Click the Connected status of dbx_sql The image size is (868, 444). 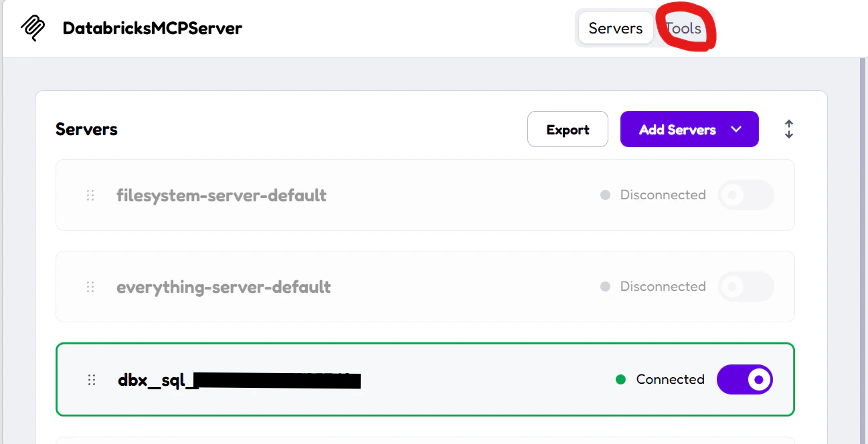[660, 379]
